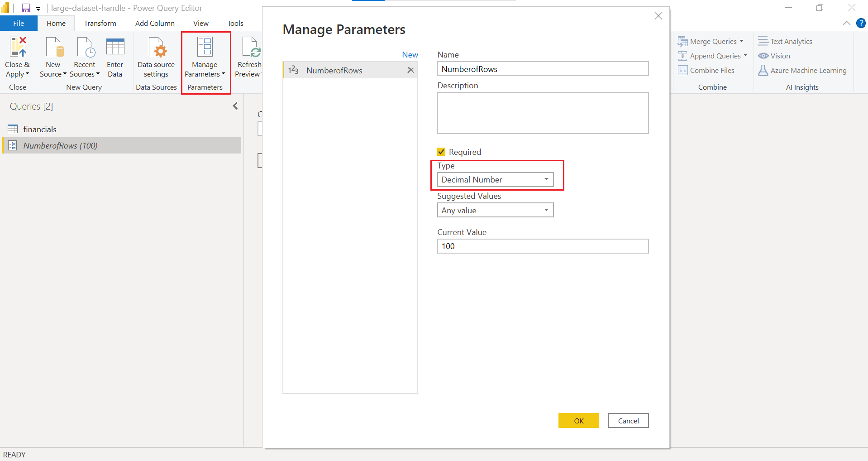868x461 pixels.
Task: Remove NumberofRows parameter with X icon
Action: pyautogui.click(x=410, y=70)
